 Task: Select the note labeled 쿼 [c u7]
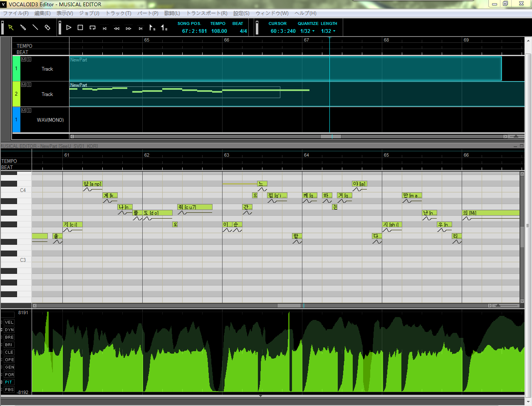[x=195, y=207]
